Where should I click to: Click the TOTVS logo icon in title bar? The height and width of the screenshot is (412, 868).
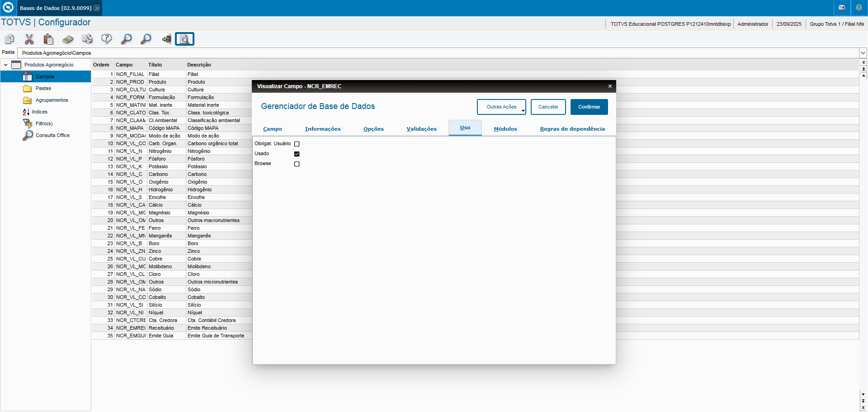(x=8, y=8)
